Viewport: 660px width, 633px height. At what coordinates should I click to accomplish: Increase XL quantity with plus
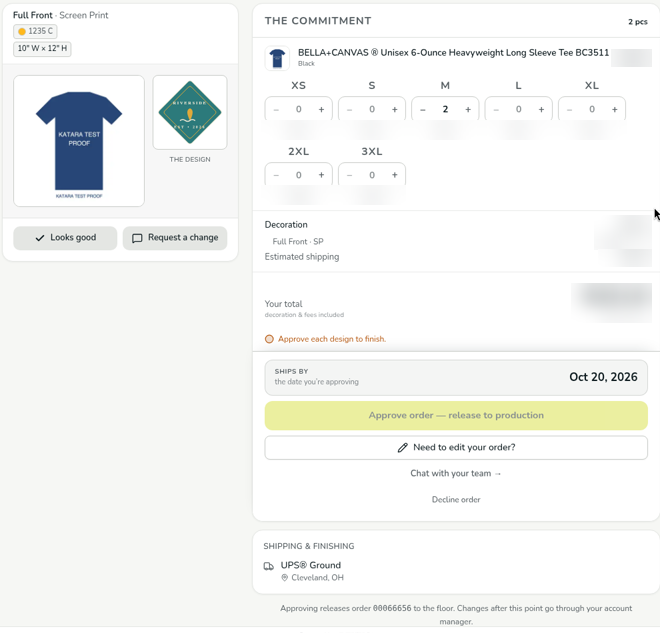615,109
